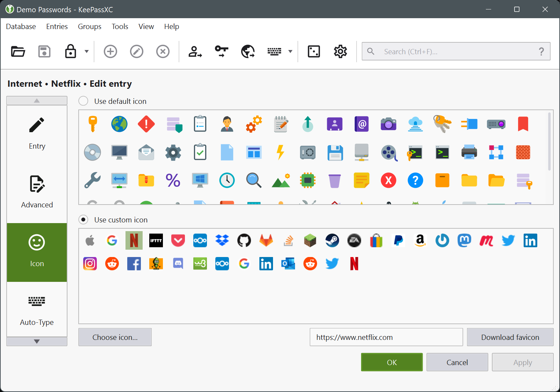Perform Auto-Type using the keyboard icon
The height and width of the screenshot is (392, 560).
click(x=275, y=51)
